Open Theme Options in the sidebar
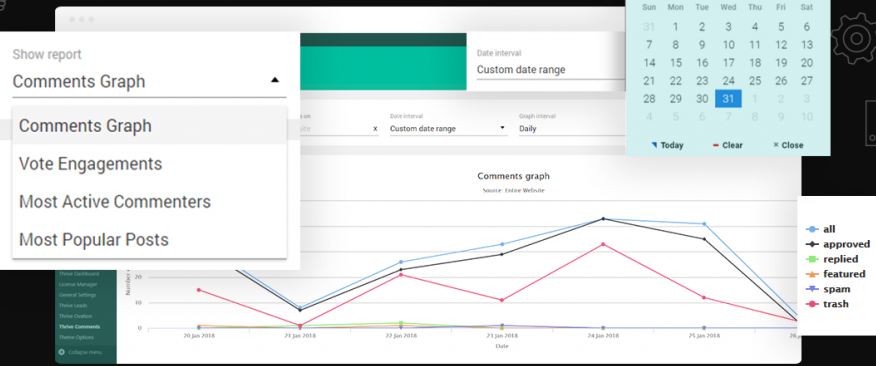Screen dimensions: 876x366 [76, 338]
